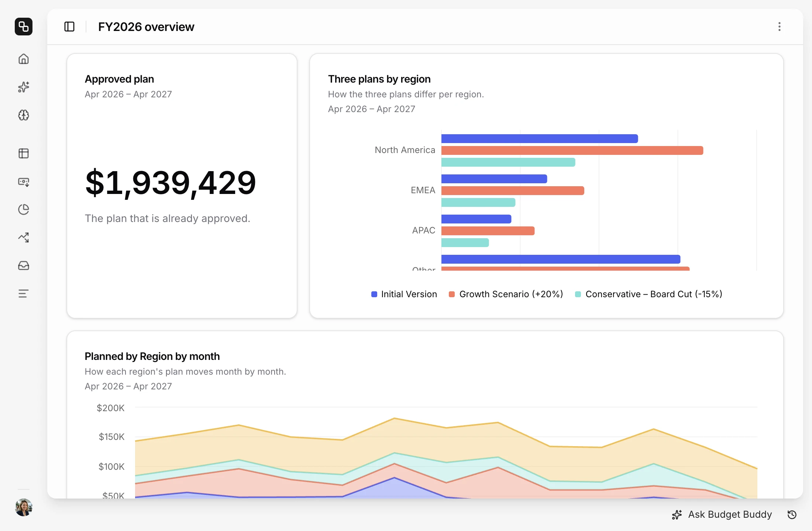Toggle the Conservative – Board Cut (-15%) legend

point(648,294)
